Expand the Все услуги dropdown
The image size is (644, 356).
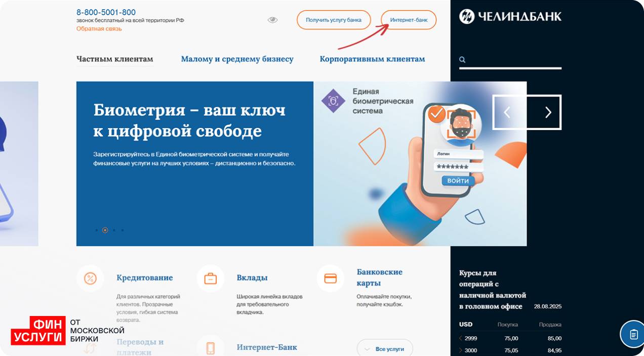click(x=385, y=349)
